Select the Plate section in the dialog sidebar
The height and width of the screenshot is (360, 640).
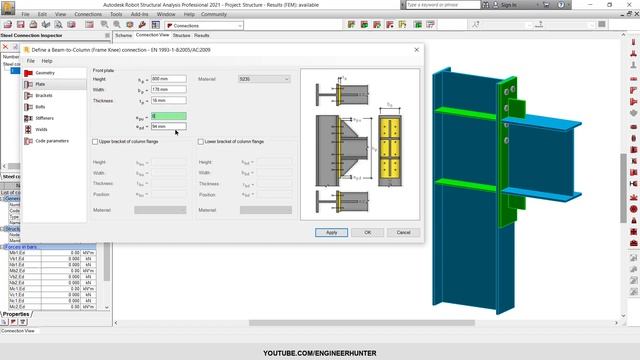(x=40, y=84)
